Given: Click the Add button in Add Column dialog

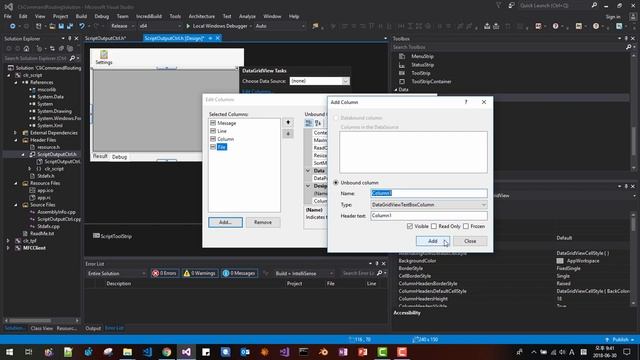Looking at the screenshot, I should tap(433, 241).
